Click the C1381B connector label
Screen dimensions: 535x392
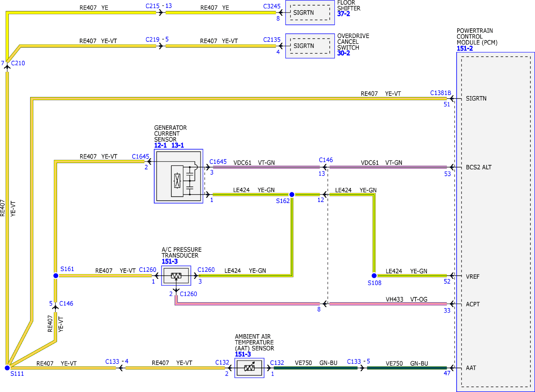coord(441,93)
